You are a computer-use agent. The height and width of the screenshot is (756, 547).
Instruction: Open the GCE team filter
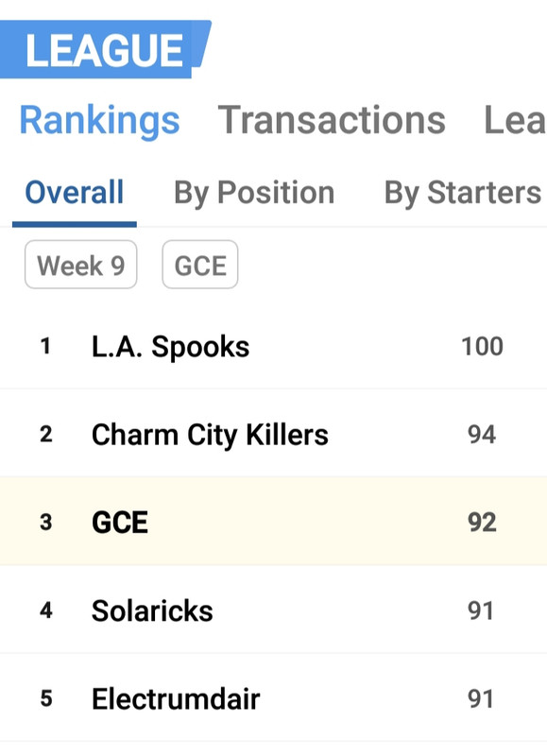click(x=200, y=265)
